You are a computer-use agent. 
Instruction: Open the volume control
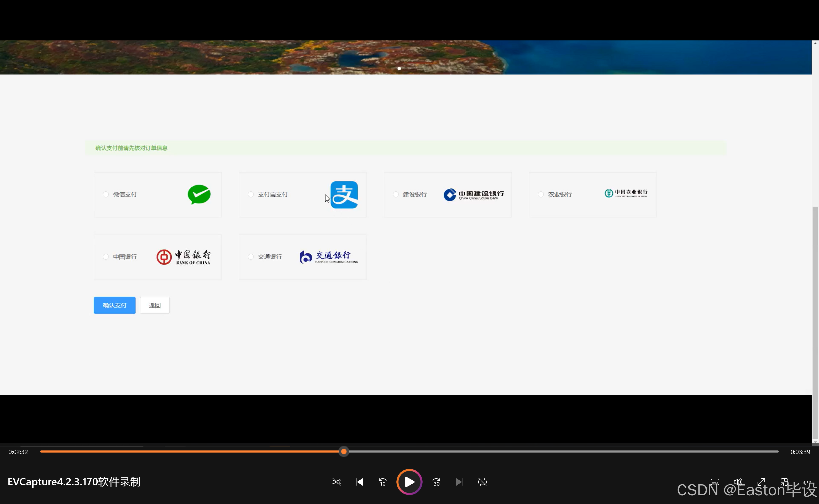[x=738, y=482]
